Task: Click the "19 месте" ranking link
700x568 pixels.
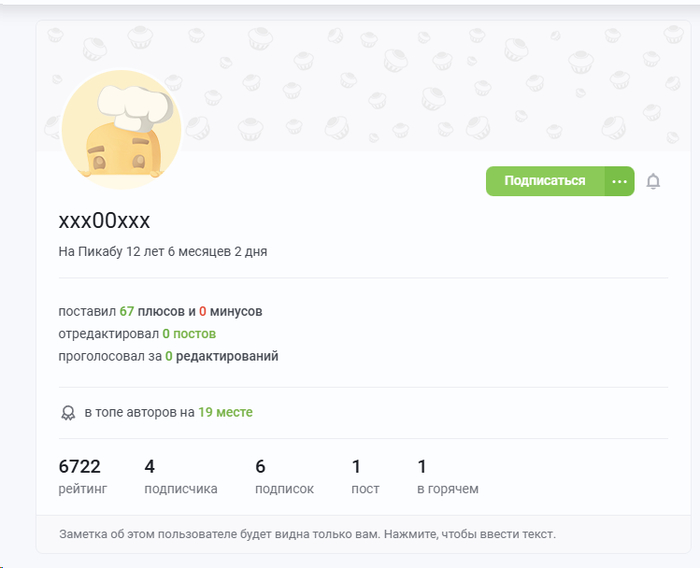Action: (x=225, y=412)
